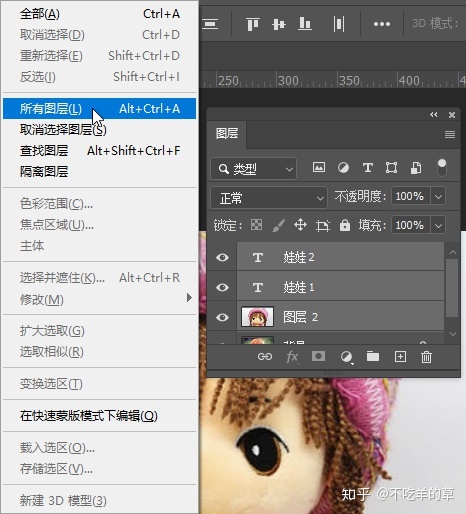466x514 pixels.
Task: Click 载入选区(O)... menu entry
Action: (99, 448)
